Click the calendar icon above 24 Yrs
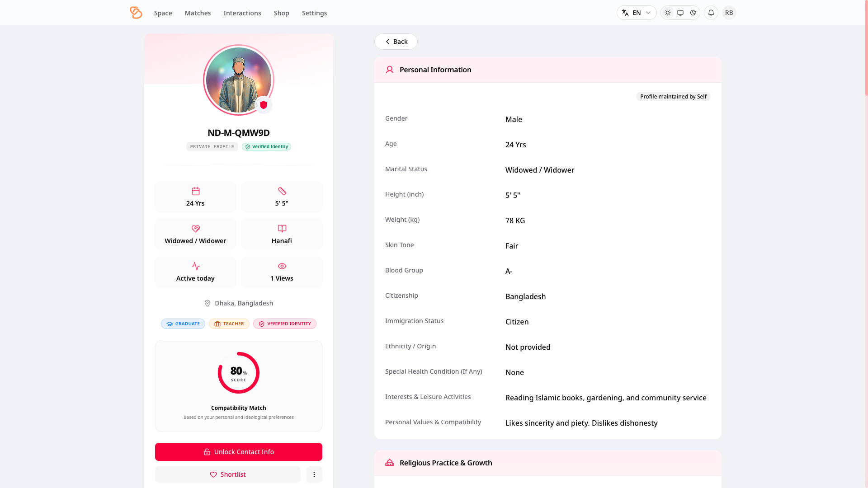This screenshot has height=488, width=868. pos(195,191)
